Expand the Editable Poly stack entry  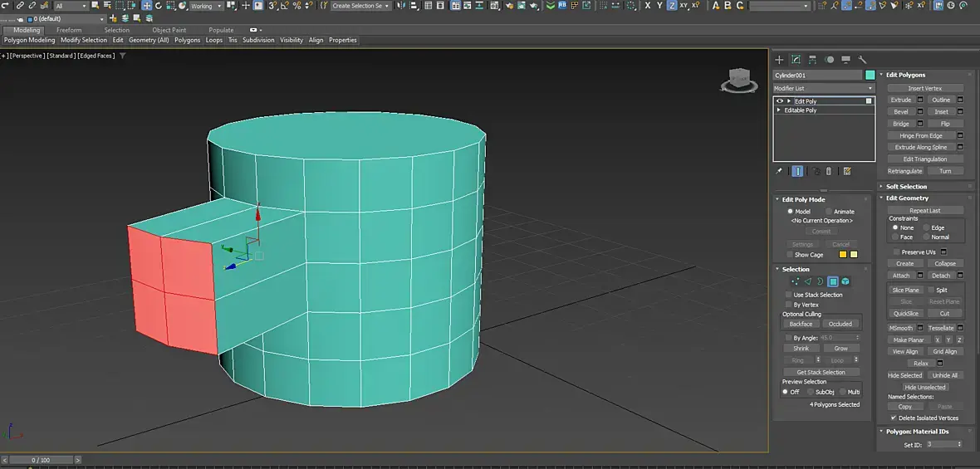pyautogui.click(x=779, y=110)
